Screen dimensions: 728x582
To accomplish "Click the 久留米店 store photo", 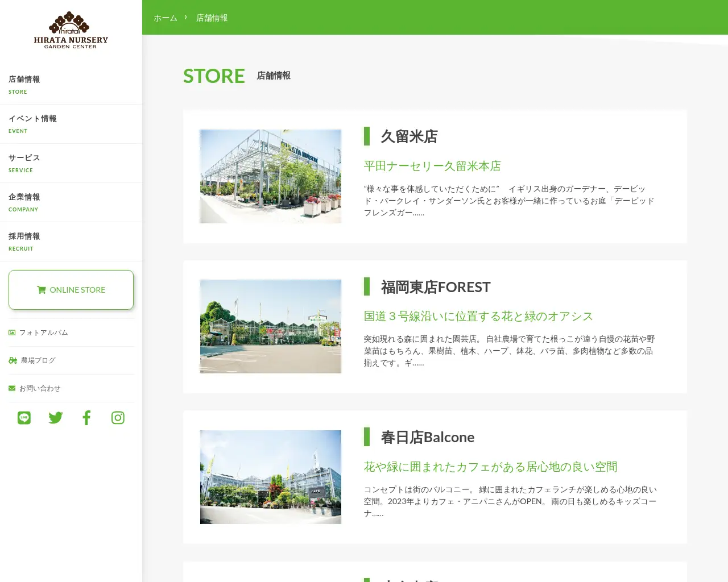I will (270, 176).
